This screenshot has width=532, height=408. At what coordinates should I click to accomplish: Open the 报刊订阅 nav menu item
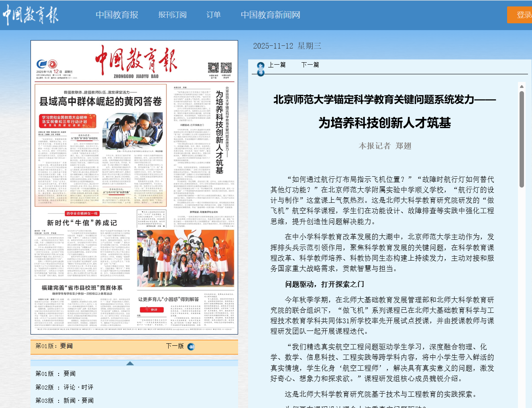point(172,15)
